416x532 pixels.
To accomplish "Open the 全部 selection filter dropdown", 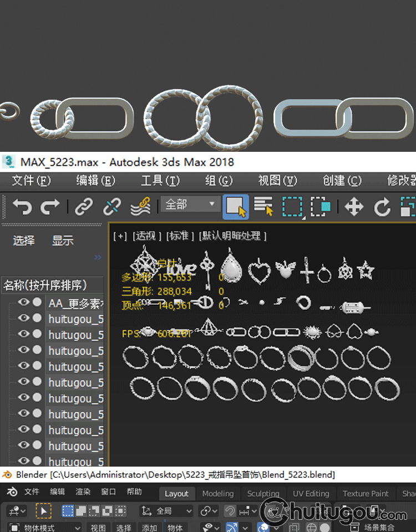I will [x=190, y=204].
